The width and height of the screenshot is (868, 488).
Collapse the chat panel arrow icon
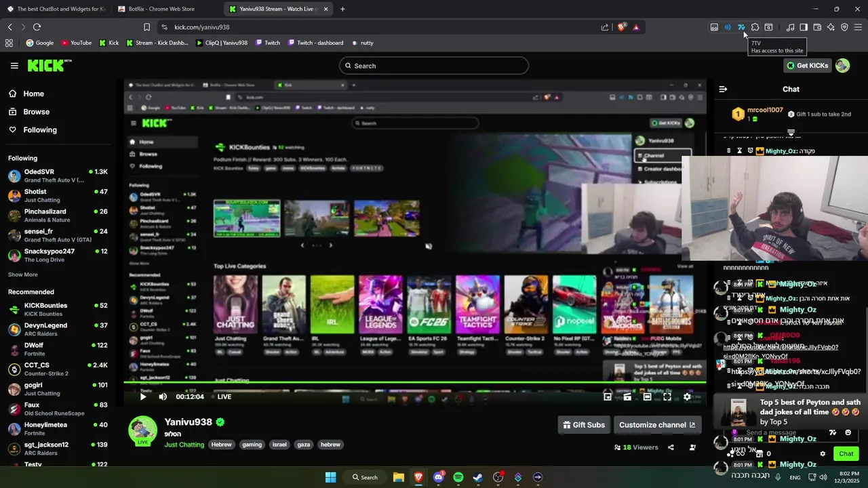pyautogui.click(x=723, y=89)
